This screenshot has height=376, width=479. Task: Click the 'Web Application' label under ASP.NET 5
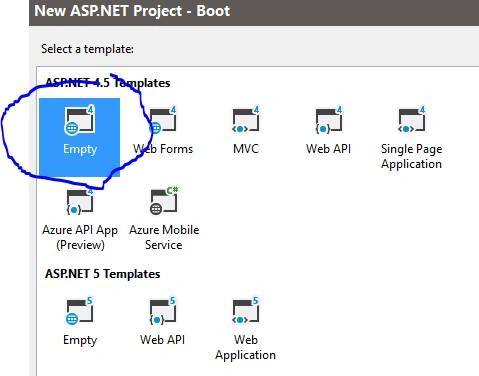246,347
